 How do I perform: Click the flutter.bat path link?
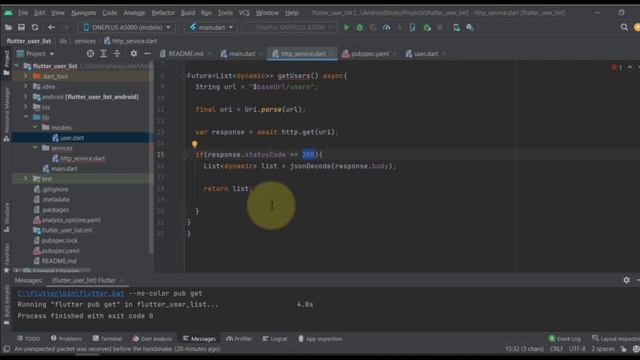[71, 293]
